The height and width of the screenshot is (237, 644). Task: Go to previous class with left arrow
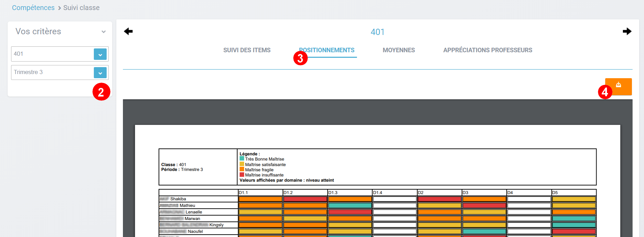[128, 31]
